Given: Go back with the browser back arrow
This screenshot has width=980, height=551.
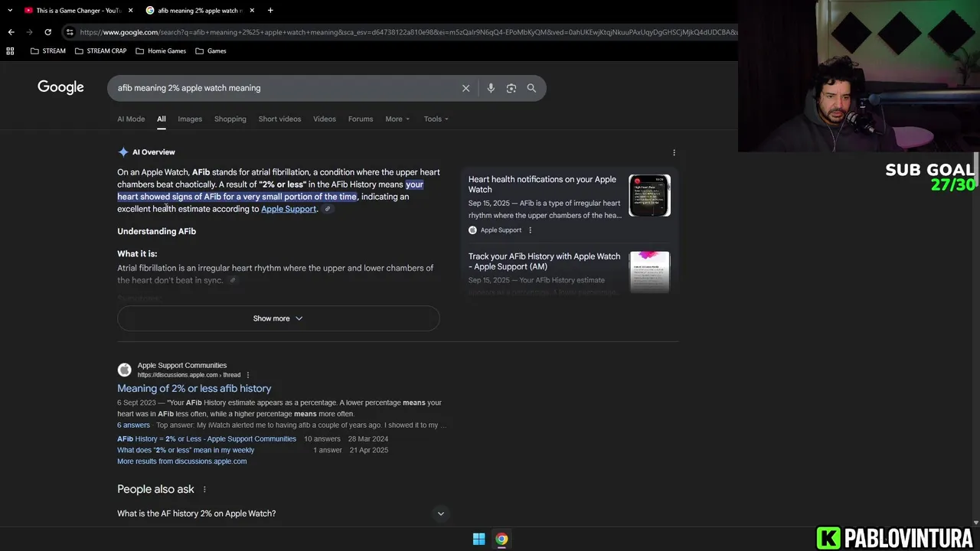Looking at the screenshot, I should 11,32.
